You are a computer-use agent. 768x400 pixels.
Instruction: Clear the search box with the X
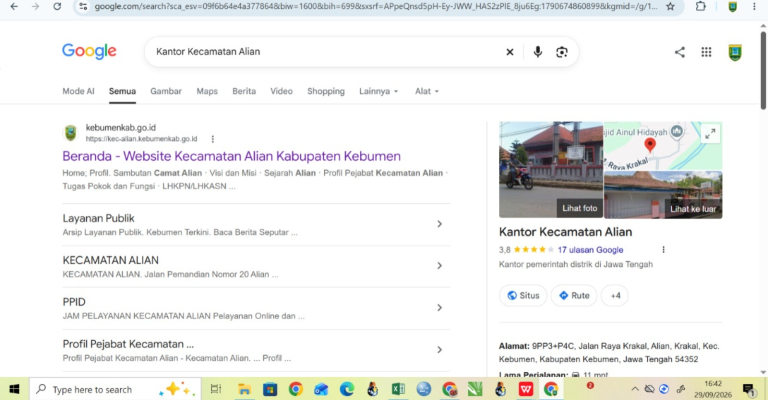510,52
